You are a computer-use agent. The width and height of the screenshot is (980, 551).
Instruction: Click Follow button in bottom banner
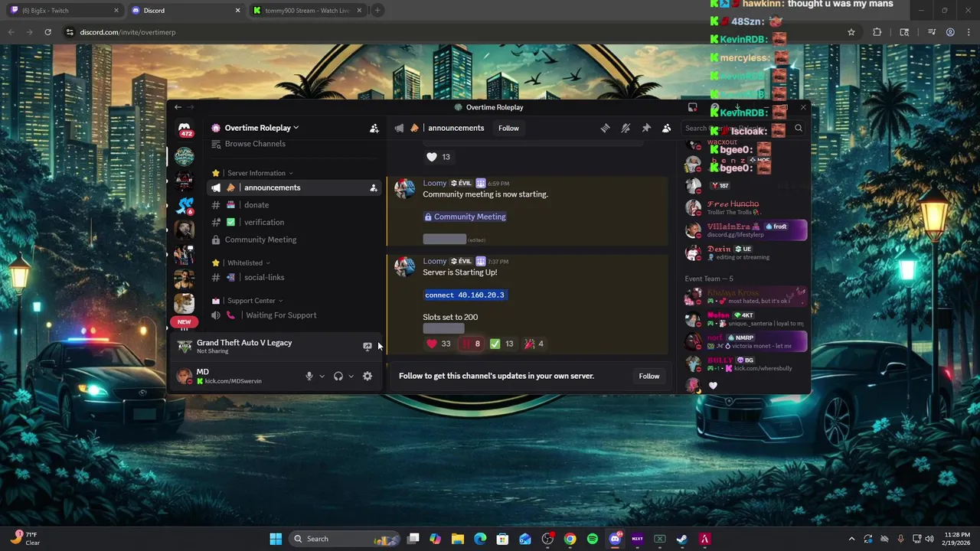[649, 376]
